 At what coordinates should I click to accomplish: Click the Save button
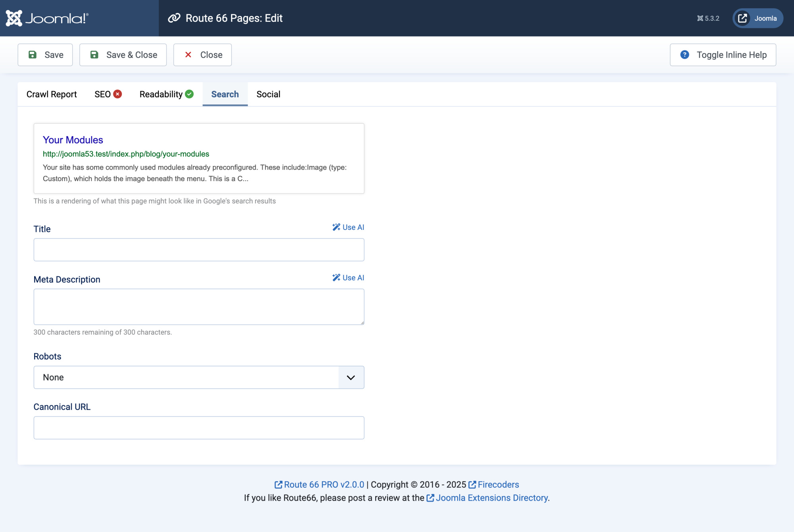point(45,55)
